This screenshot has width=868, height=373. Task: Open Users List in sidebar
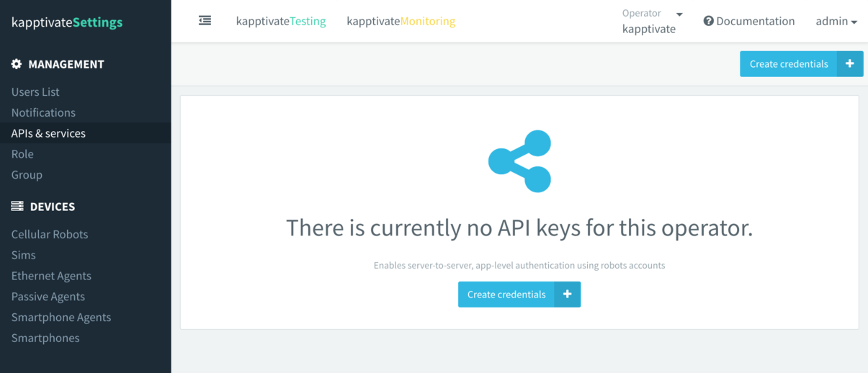coord(35,92)
